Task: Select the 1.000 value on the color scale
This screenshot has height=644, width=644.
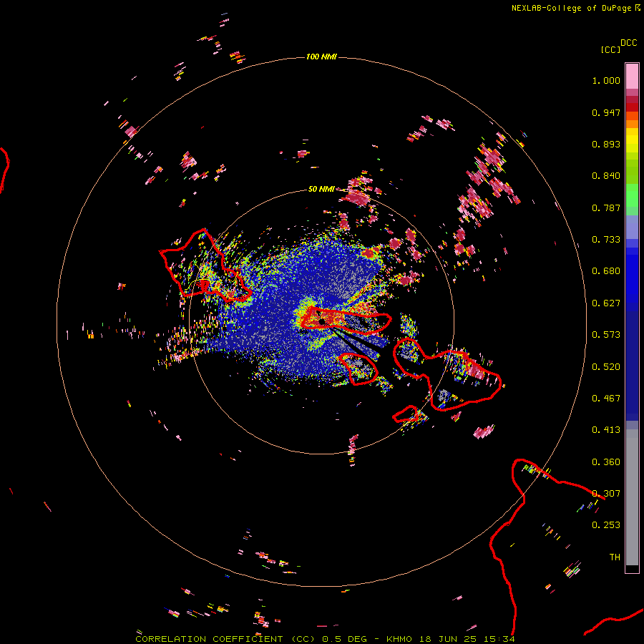Action: point(606,80)
